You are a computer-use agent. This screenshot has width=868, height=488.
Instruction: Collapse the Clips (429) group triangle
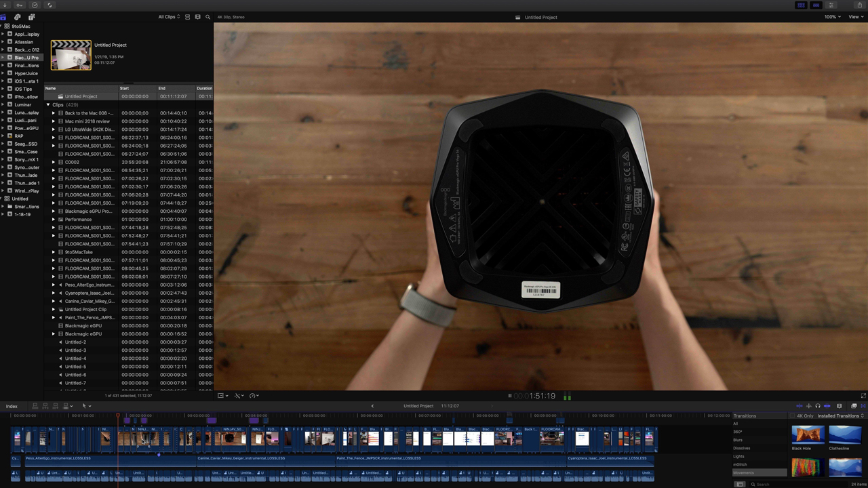click(48, 105)
